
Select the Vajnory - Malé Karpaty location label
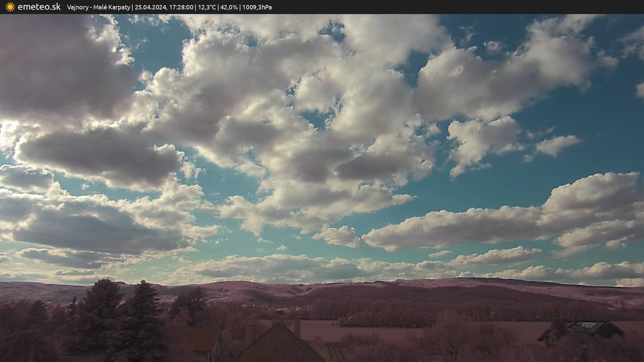tap(98, 7)
